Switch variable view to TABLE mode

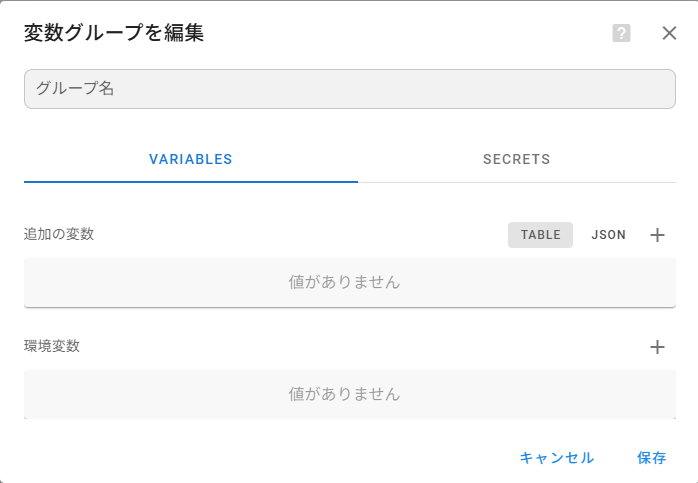click(540, 235)
